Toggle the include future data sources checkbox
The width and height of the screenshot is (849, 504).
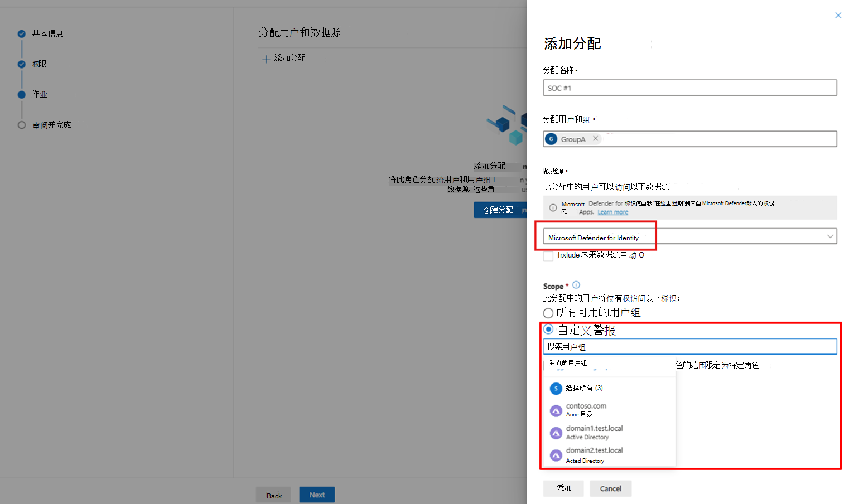click(548, 256)
